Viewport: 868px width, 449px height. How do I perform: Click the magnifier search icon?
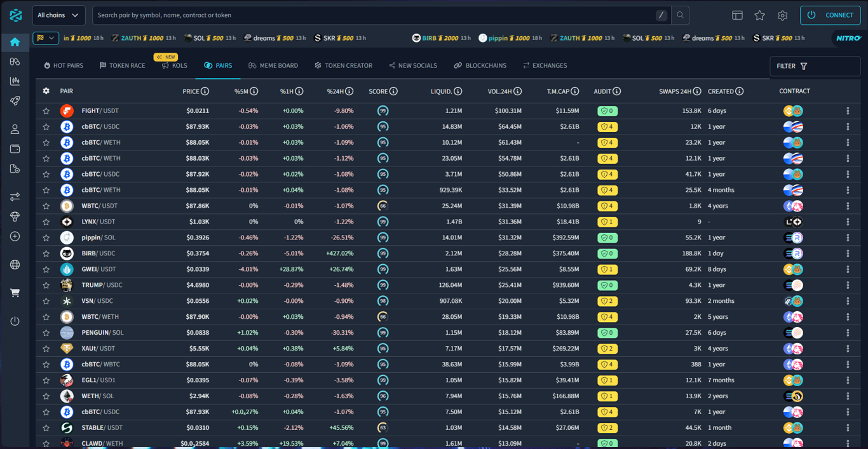(x=680, y=15)
